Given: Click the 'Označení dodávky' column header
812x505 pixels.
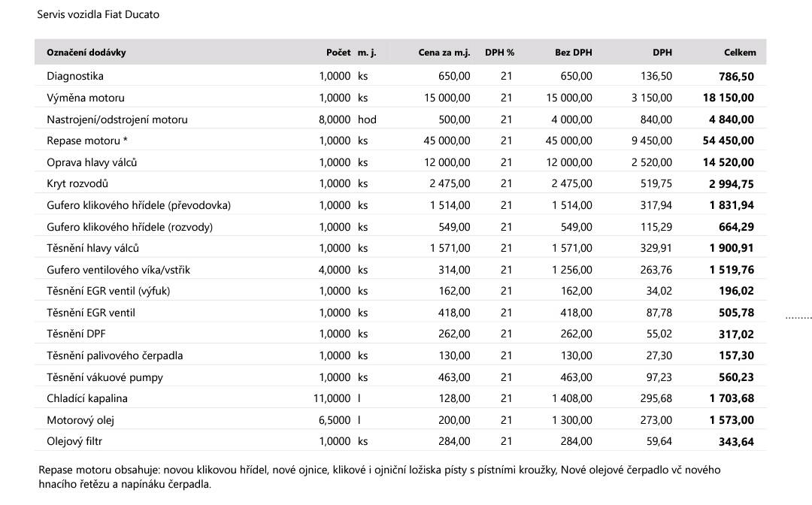Looking at the screenshot, I should [x=86, y=53].
